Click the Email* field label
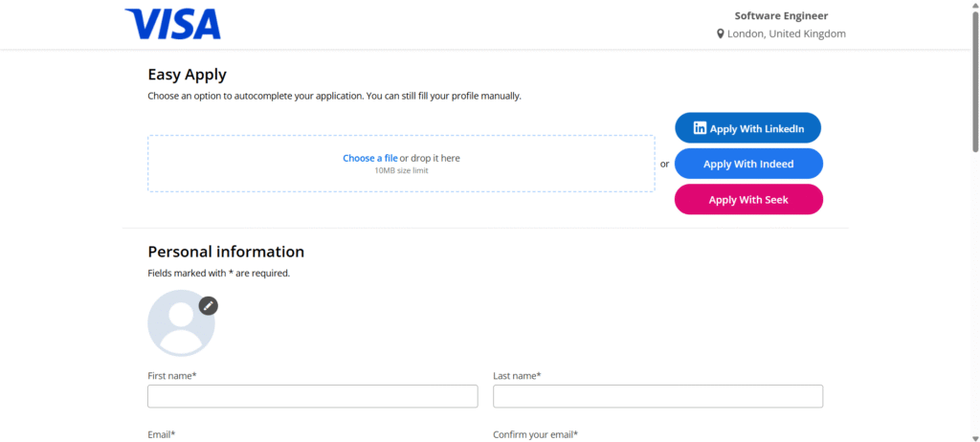The width and height of the screenshot is (980, 442). pyautogui.click(x=161, y=434)
